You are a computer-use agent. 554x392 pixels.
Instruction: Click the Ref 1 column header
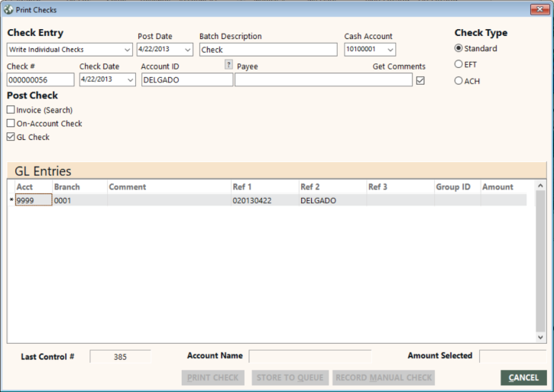tap(264, 187)
